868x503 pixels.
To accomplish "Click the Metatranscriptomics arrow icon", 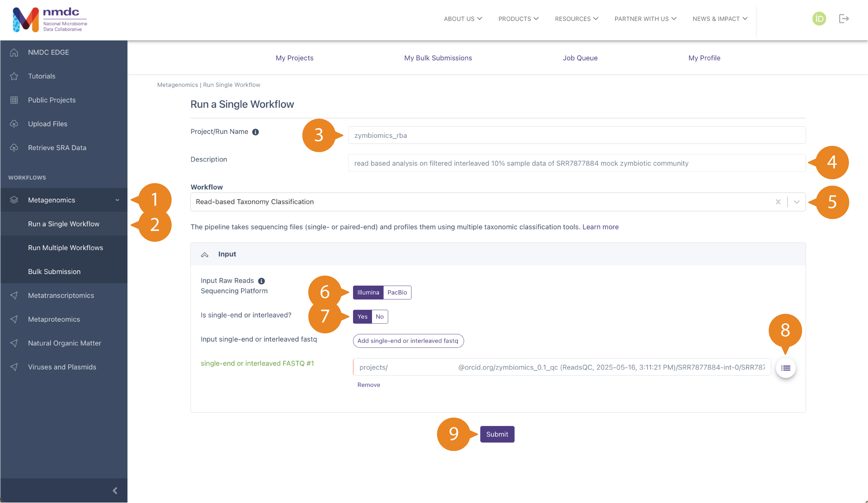I will pos(14,295).
